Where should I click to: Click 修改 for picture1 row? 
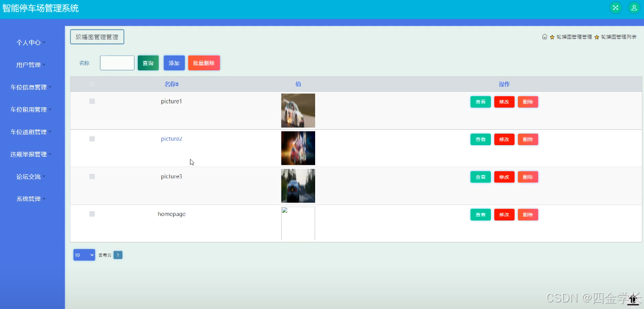(x=505, y=102)
